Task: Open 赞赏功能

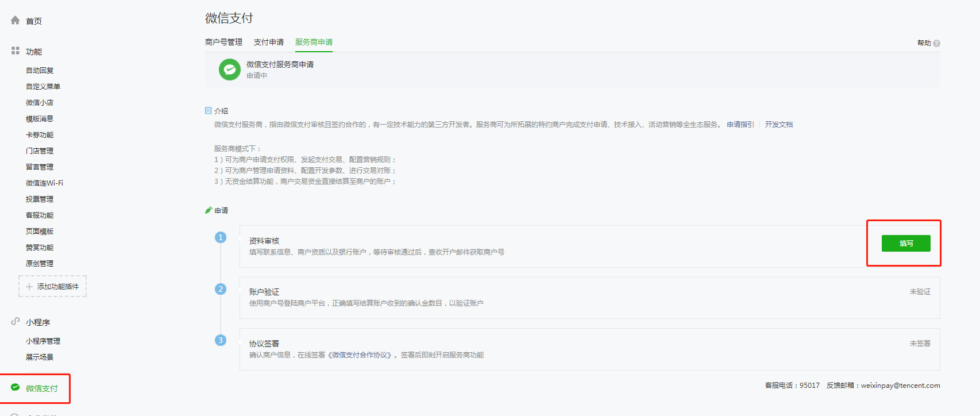Action: click(x=40, y=247)
